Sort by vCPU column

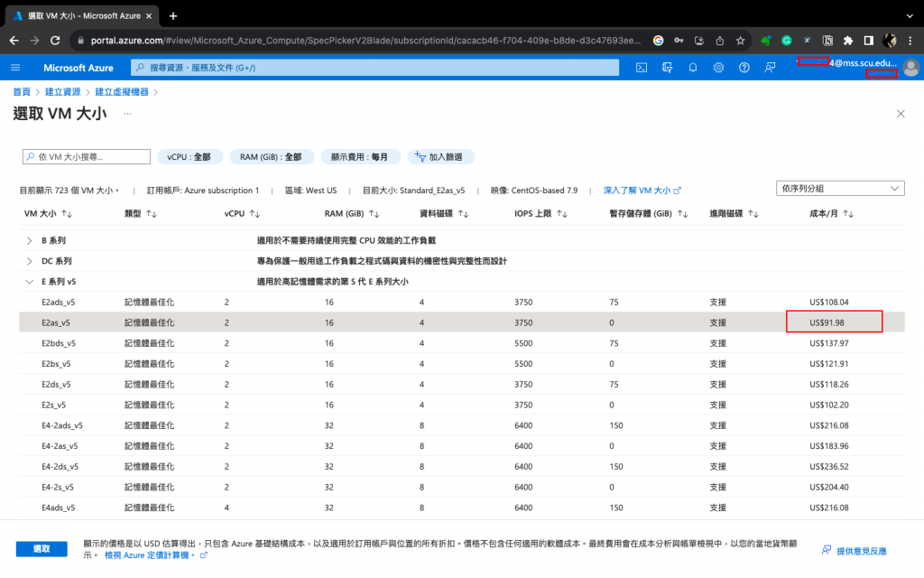(x=242, y=213)
